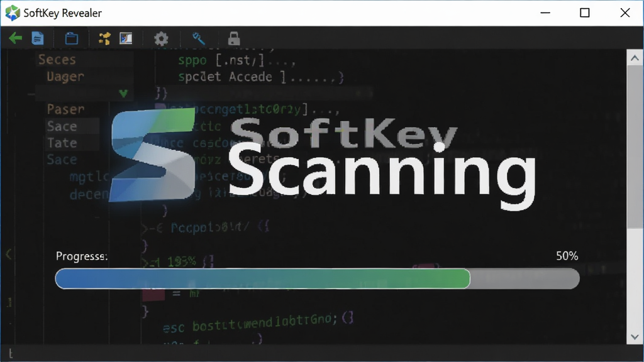Click the vertical scrollbar down arrow

635,337
